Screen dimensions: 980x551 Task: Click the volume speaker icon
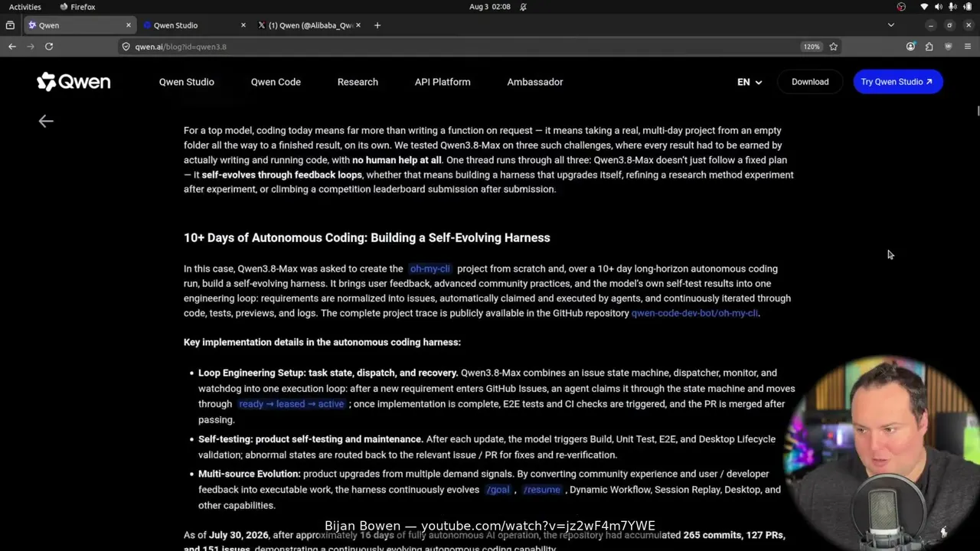tap(939, 7)
